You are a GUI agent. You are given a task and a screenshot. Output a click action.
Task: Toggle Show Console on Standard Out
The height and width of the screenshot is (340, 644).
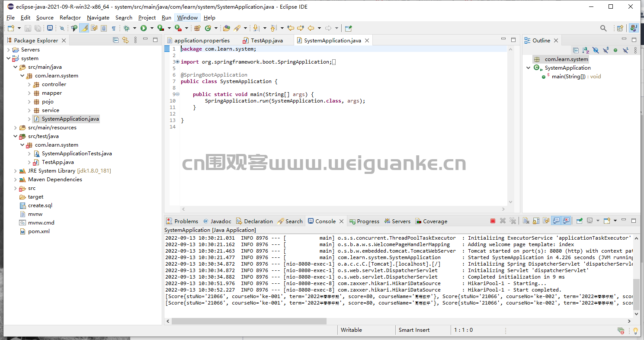tap(556, 221)
